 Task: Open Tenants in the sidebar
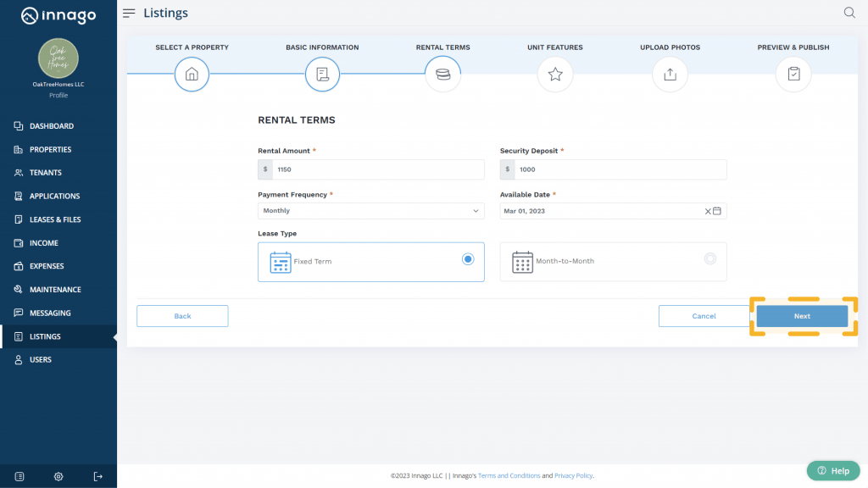click(46, 173)
